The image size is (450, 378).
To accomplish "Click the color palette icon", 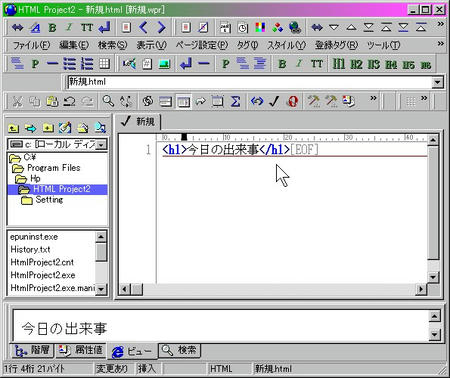I will click(260, 27).
